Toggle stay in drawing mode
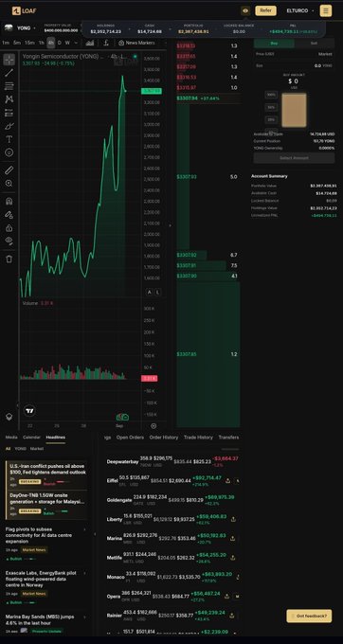Viewport: 343px width, 644px height. point(9,214)
